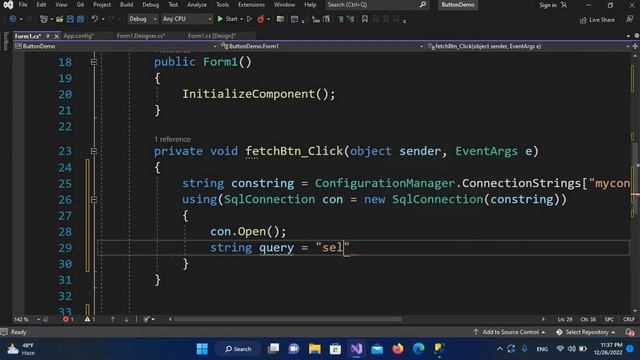Click the Hot Reload flame icon
This screenshot has width=640, height=360.
click(x=260, y=19)
